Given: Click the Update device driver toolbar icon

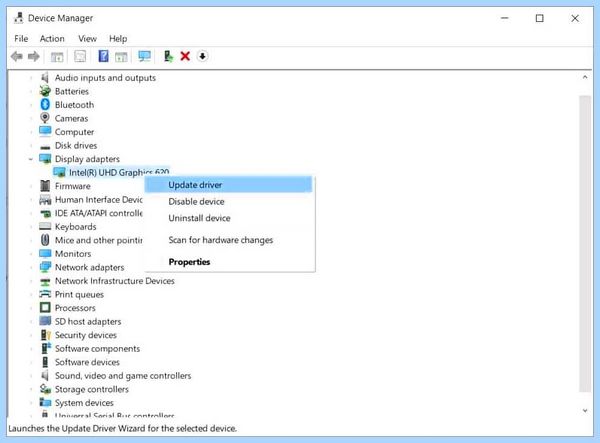Looking at the screenshot, I should (168, 56).
